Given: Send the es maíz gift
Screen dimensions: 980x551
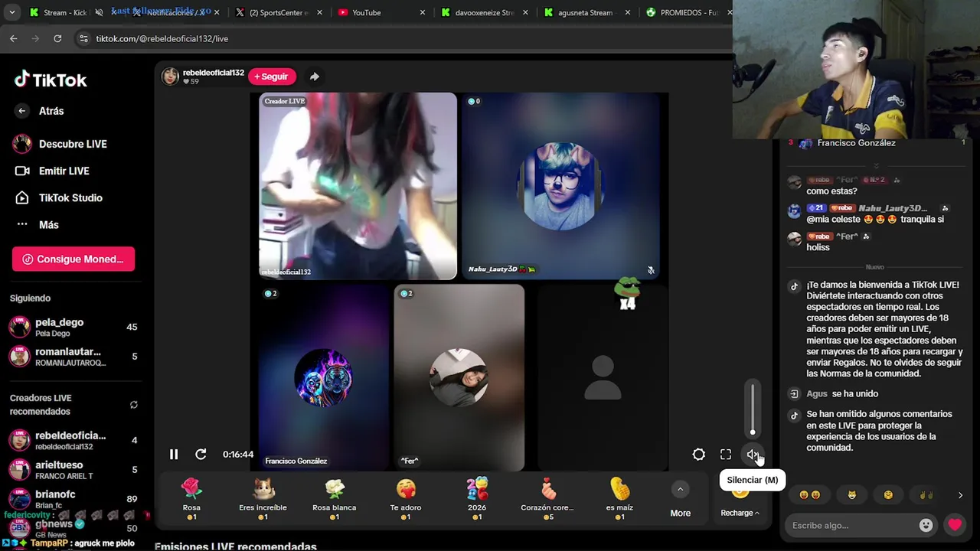Looking at the screenshot, I should (x=620, y=498).
